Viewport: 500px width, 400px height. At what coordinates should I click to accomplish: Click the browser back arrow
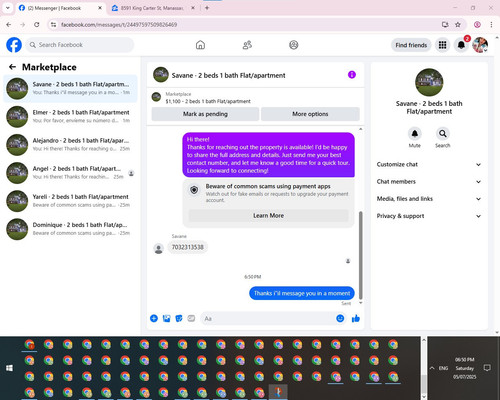[9, 24]
